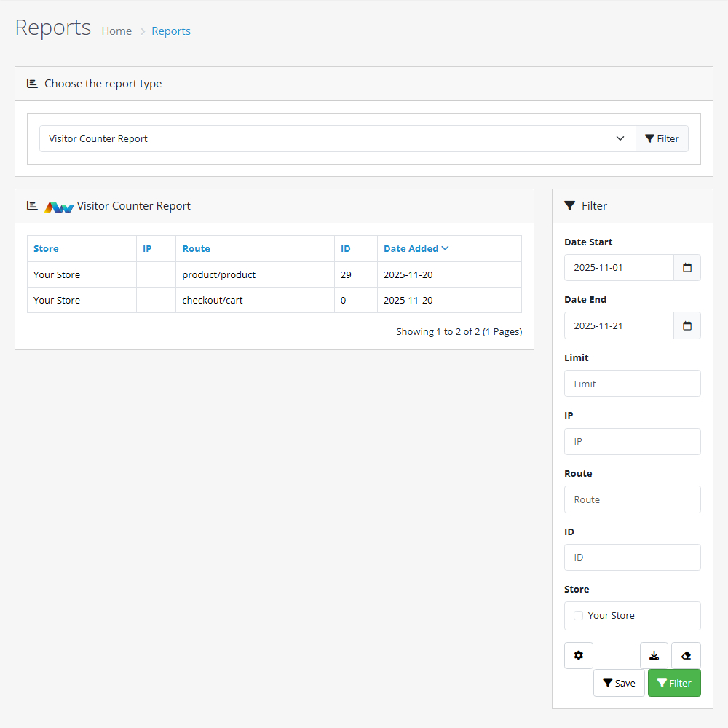Sort the table by Route column
This screenshot has height=728, width=728.
click(x=196, y=248)
